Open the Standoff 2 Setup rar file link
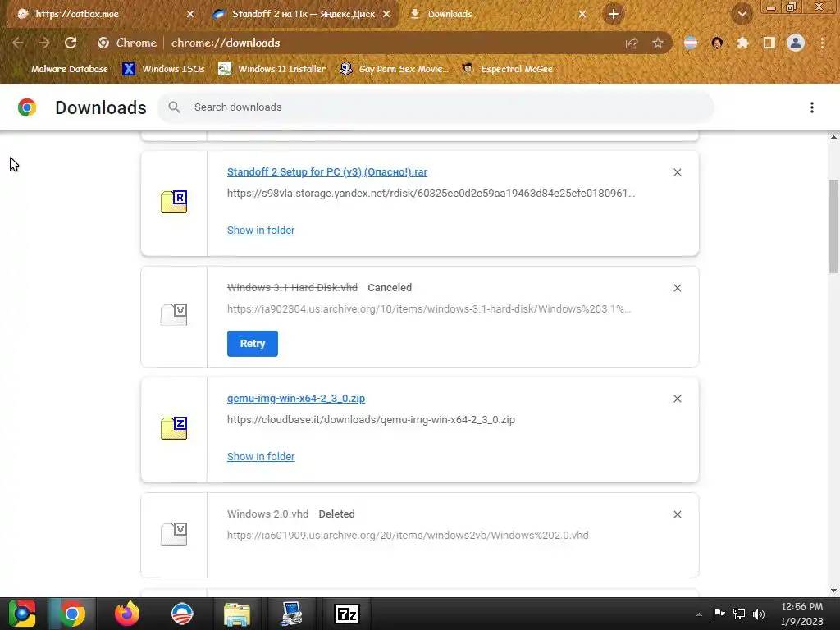 click(x=327, y=172)
